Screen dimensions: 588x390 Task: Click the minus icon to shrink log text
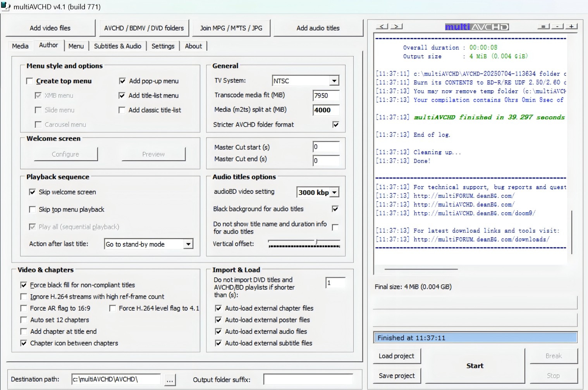click(x=557, y=26)
